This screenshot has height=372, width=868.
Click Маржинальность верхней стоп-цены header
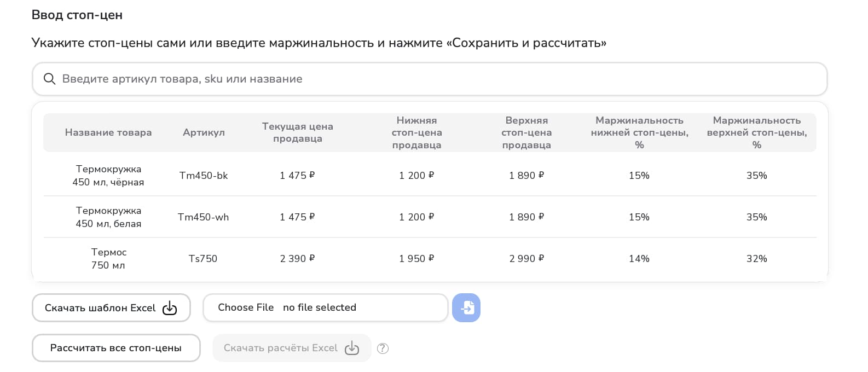(x=757, y=132)
